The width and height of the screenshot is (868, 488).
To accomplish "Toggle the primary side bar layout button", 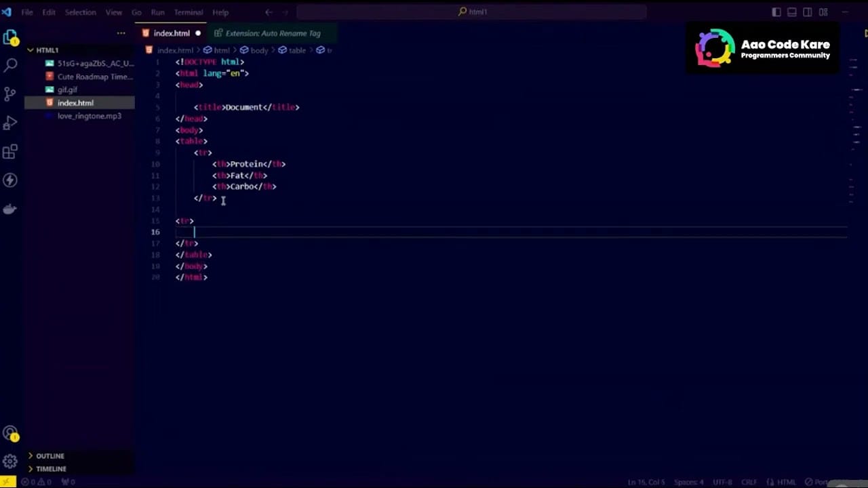I will pyautogui.click(x=776, y=12).
